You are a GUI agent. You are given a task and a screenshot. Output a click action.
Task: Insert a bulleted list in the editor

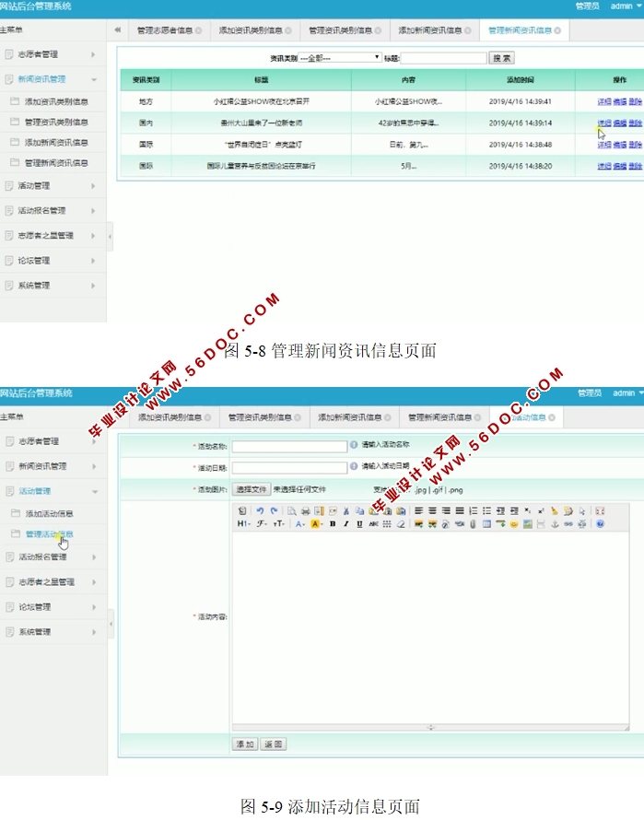point(486,511)
